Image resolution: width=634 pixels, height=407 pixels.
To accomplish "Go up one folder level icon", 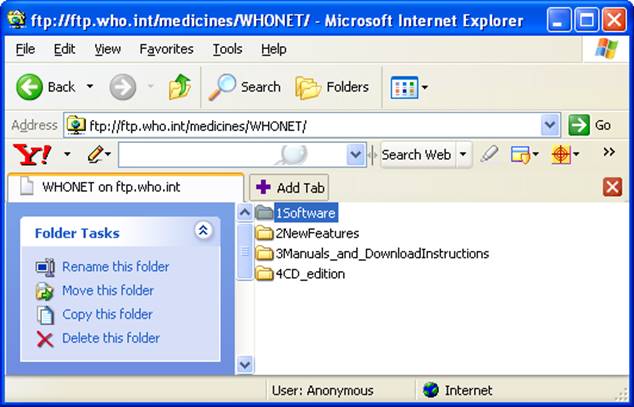I will pyautogui.click(x=180, y=87).
